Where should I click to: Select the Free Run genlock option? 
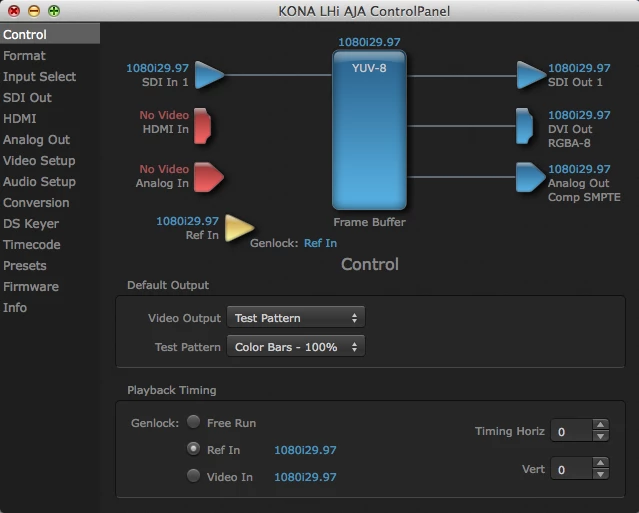click(194, 422)
